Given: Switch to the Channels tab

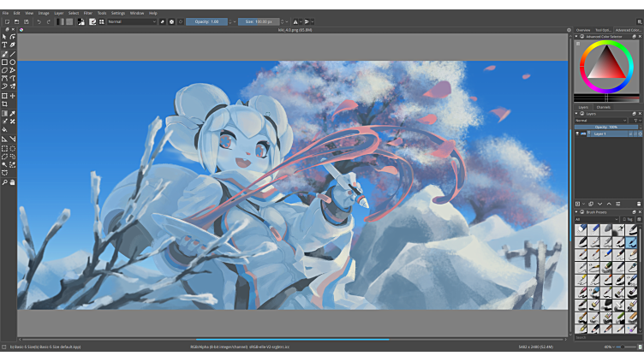Looking at the screenshot, I should (x=604, y=107).
